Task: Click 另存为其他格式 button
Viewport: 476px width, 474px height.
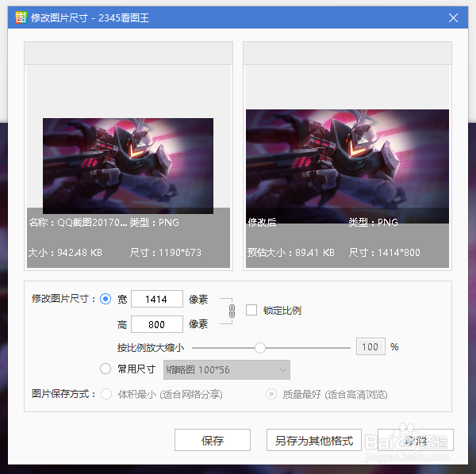Action: click(314, 440)
